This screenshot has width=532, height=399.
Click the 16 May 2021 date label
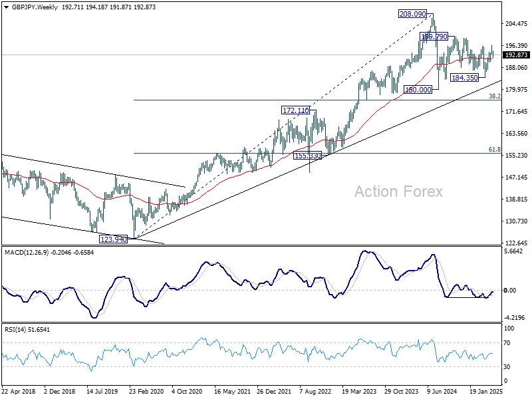pyautogui.click(x=232, y=392)
